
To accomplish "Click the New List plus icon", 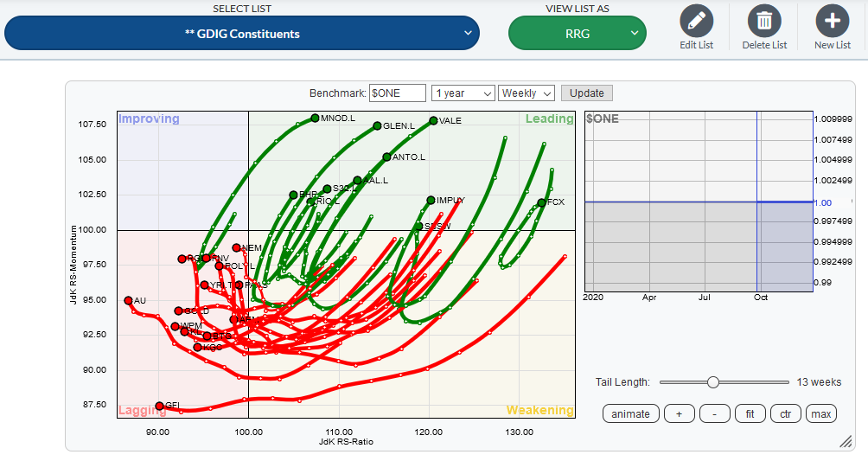I will [832, 21].
